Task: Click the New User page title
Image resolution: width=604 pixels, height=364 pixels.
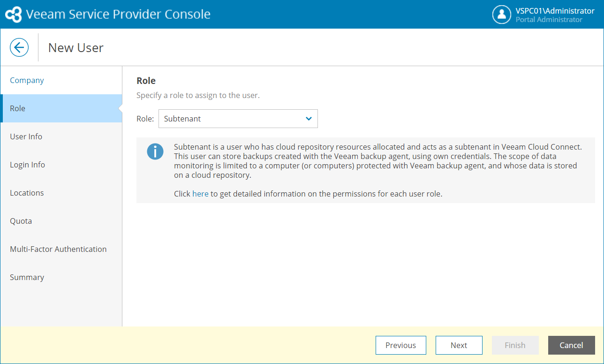Action: pyautogui.click(x=76, y=47)
